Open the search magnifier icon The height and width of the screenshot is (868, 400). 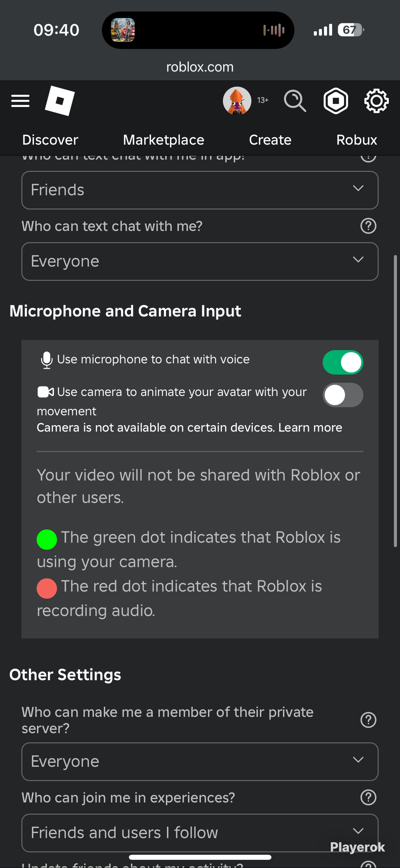click(x=295, y=101)
